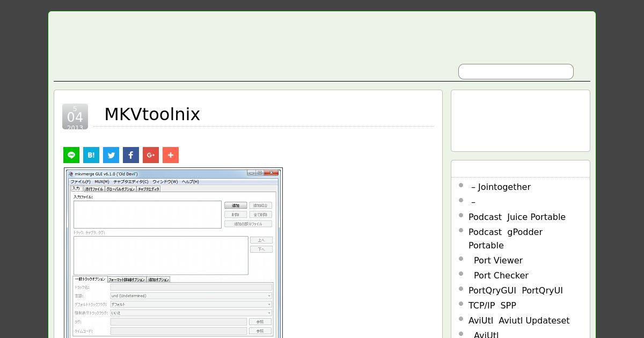Open the いいえ forced track dropdown
The image size is (644, 338).
pos(191,313)
